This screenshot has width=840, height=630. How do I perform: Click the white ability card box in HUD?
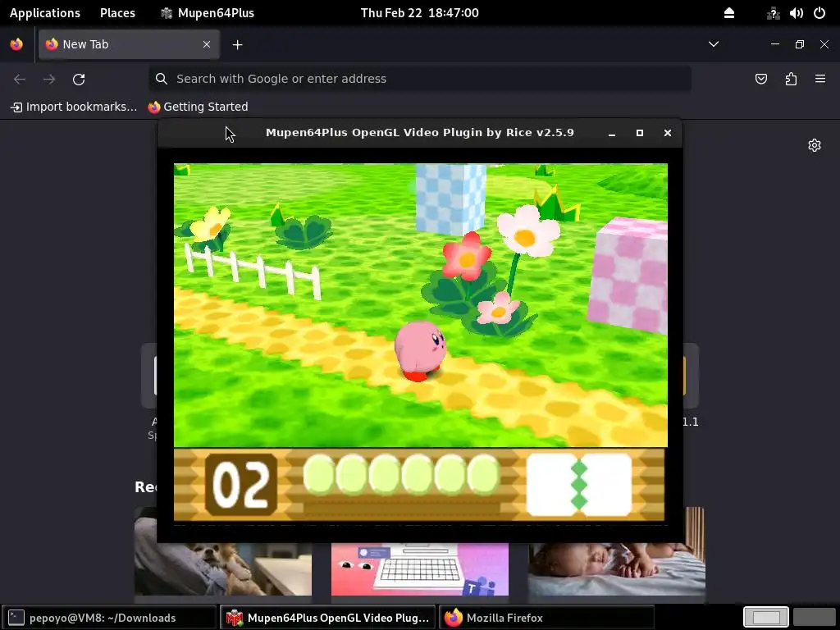pos(579,485)
